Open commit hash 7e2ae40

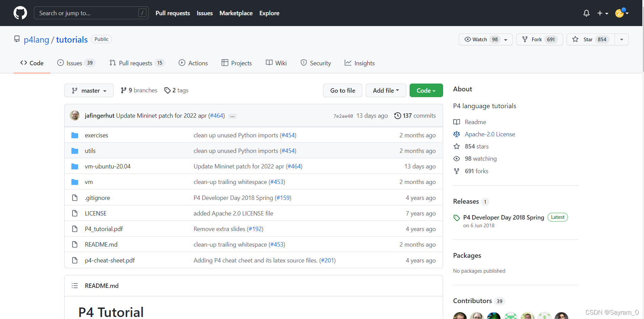click(x=343, y=116)
